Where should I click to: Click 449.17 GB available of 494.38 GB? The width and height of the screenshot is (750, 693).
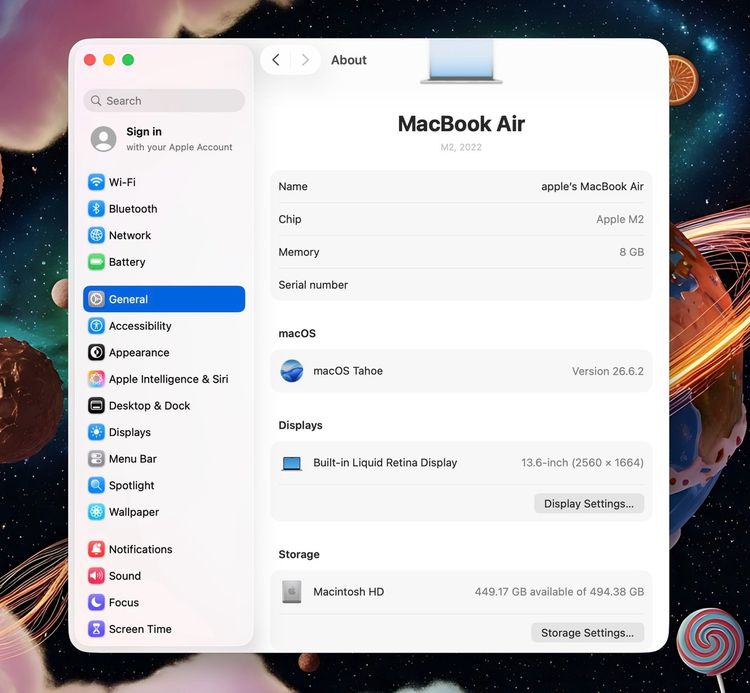[559, 592]
